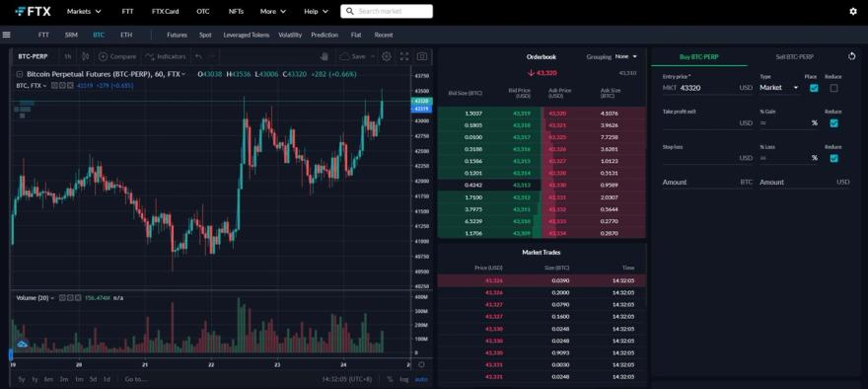Show Recent markets
868x389 pixels.
tap(384, 35)
